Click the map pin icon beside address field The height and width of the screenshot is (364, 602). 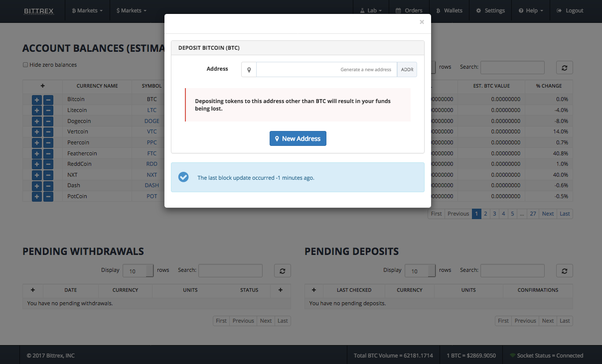(x=249, y=70)
